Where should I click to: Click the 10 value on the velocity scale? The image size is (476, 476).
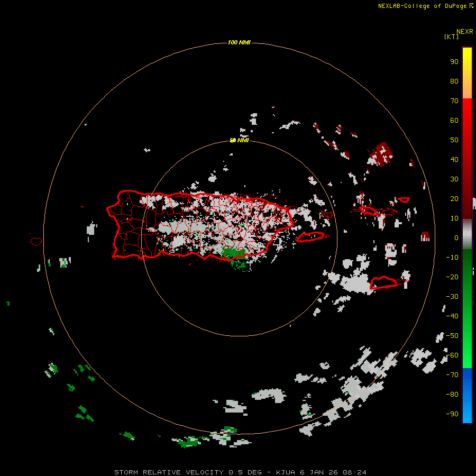point(454,218)
